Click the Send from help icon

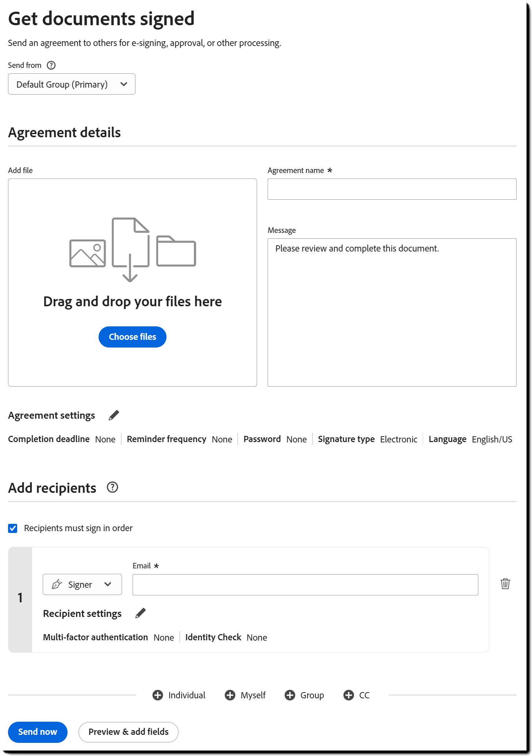tap(51, 65)
